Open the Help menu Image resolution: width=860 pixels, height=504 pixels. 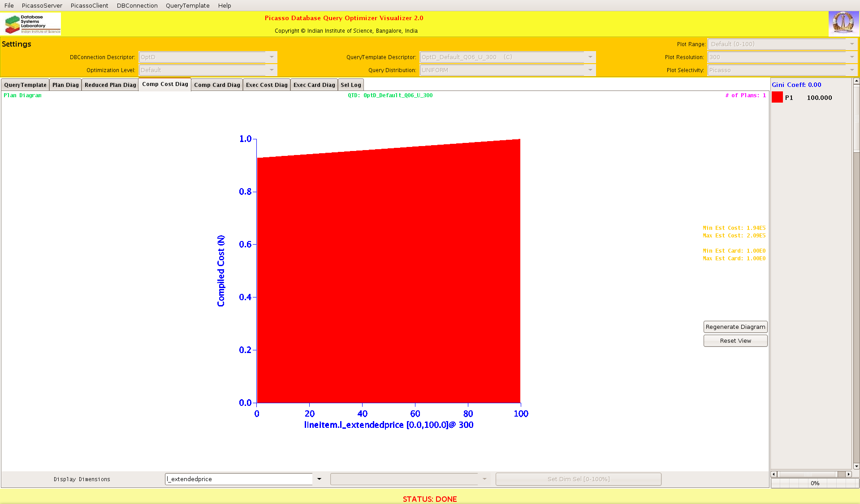pyautogui.click(x=225, y=5)
